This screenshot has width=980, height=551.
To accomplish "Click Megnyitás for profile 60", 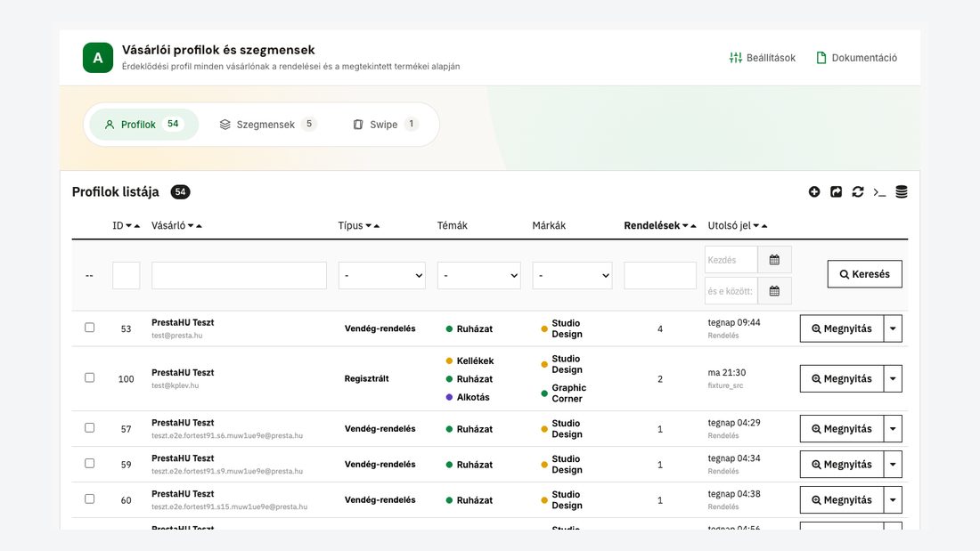I will coord(842,499).
